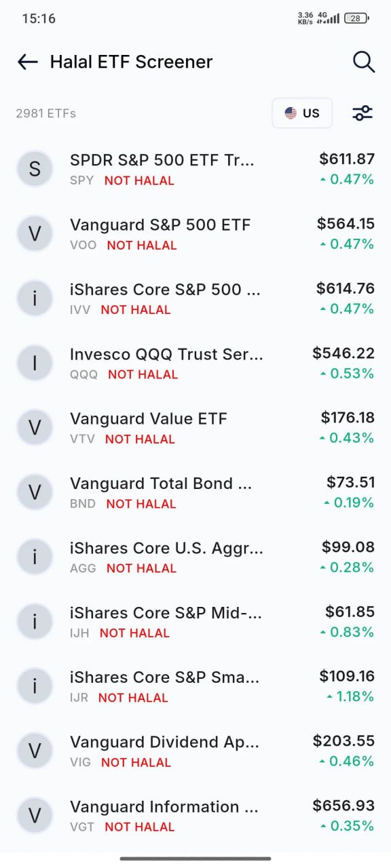391x868 pixels.
Task: Tap the QQQ letter avatar icon
Action: tap(35, 363)
